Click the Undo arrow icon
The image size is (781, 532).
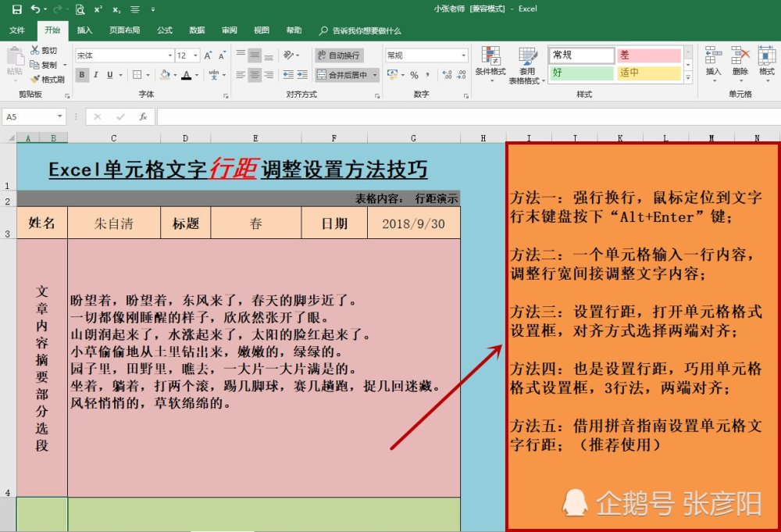coord(35,9)
